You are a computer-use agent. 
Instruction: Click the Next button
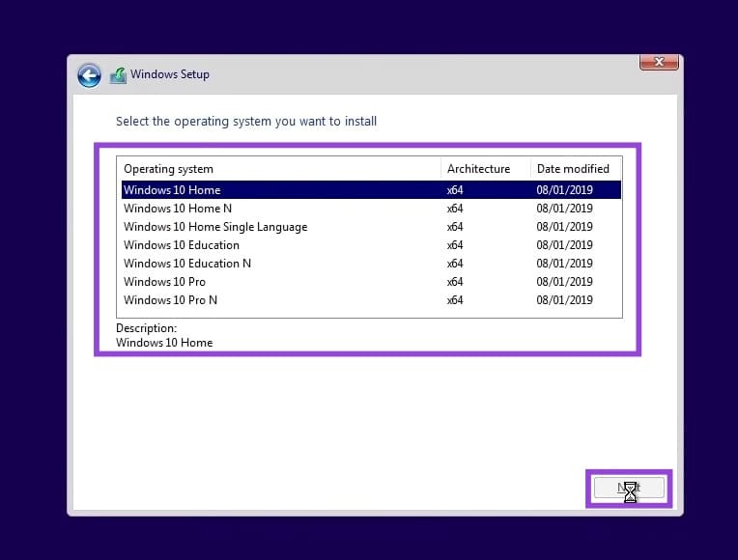pos(629,488)
